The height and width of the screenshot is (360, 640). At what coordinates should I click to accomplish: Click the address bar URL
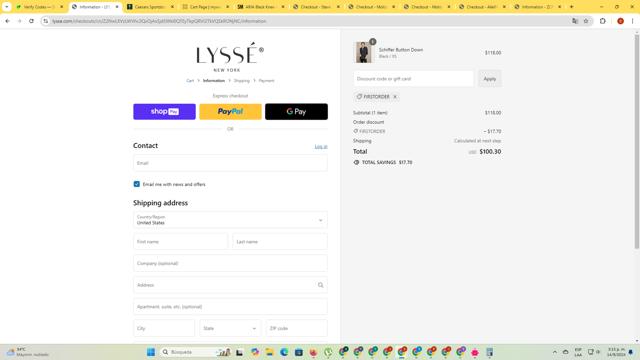(x=159, y=21)
